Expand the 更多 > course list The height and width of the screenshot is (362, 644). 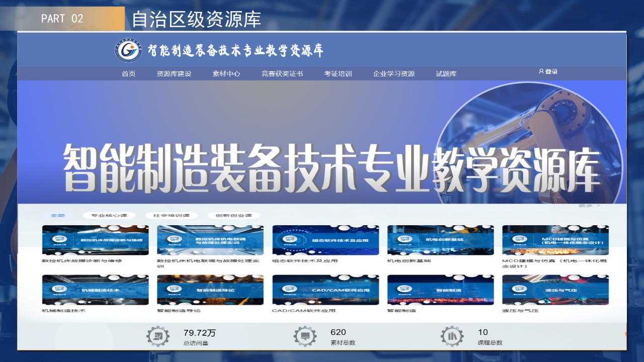[589, 206]
